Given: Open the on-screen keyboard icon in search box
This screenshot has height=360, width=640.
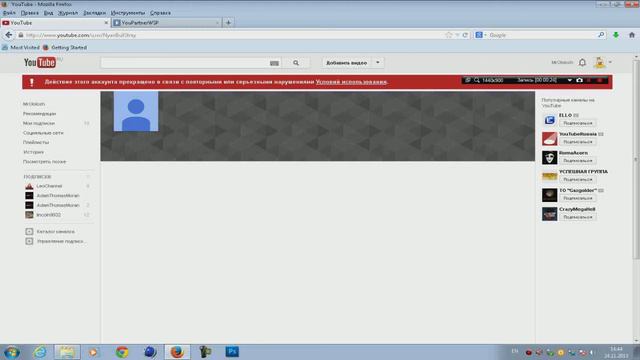Looking at the screenshot, I should coord(274,63).
